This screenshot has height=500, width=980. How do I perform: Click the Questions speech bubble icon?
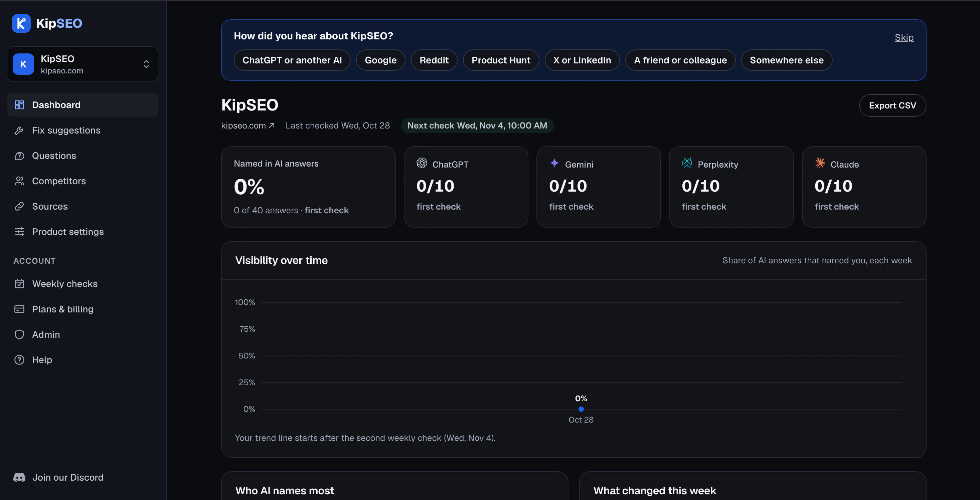pyautogui.click(x=19, y=156)
